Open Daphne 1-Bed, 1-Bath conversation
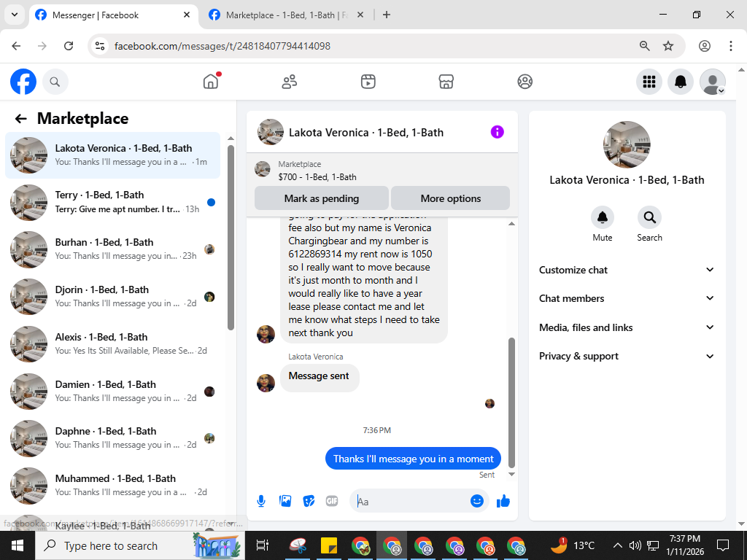This screenshot has width=747, height=560. click(113, 438)
